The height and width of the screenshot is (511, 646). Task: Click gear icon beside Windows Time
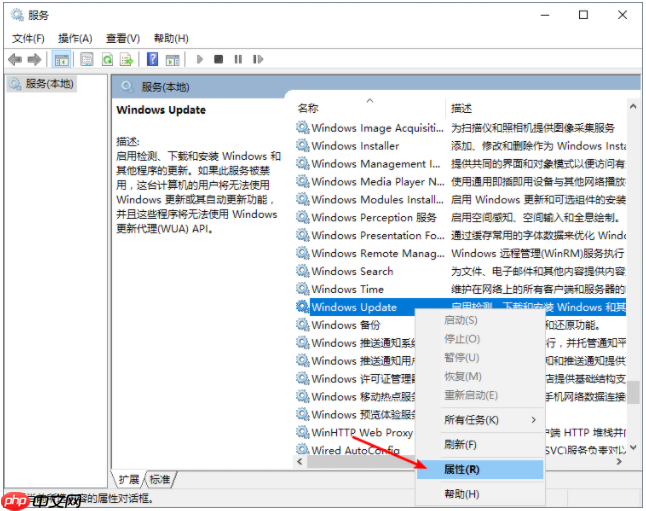click(303, 289)
